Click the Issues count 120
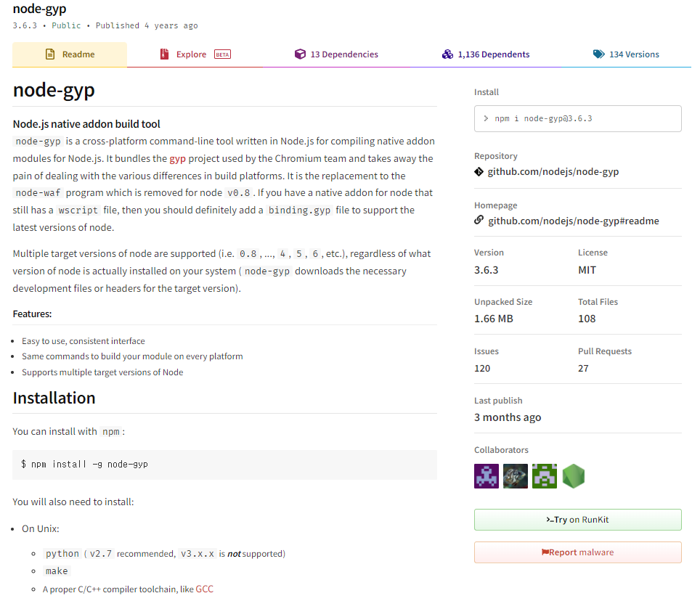 pos(482,369)
